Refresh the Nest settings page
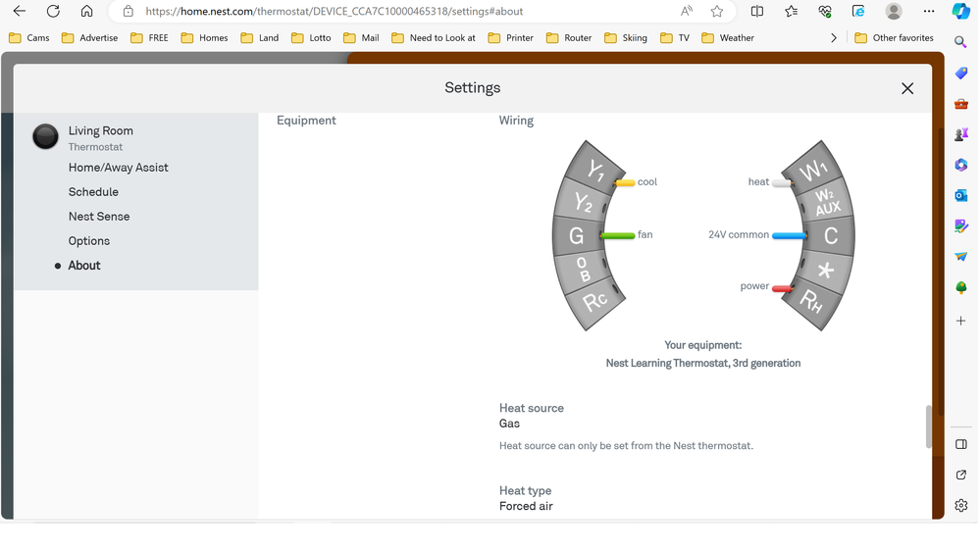The width and height of the screenshot is (980, 551). [x=53, y=11]
